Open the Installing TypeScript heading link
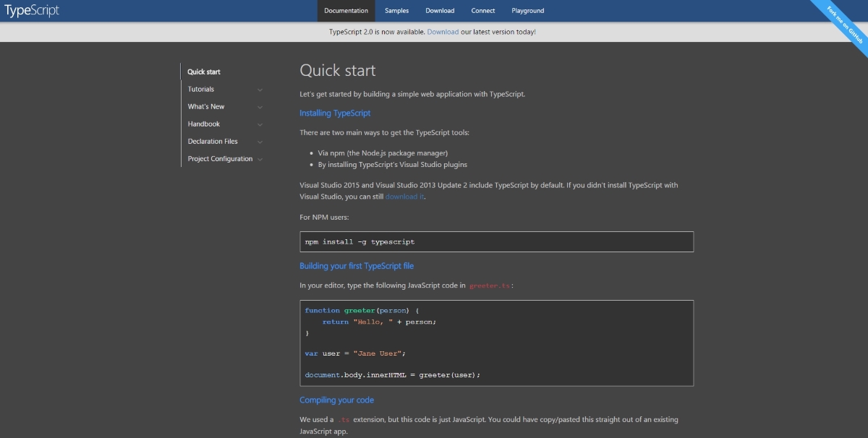 (x=334, y=113)
